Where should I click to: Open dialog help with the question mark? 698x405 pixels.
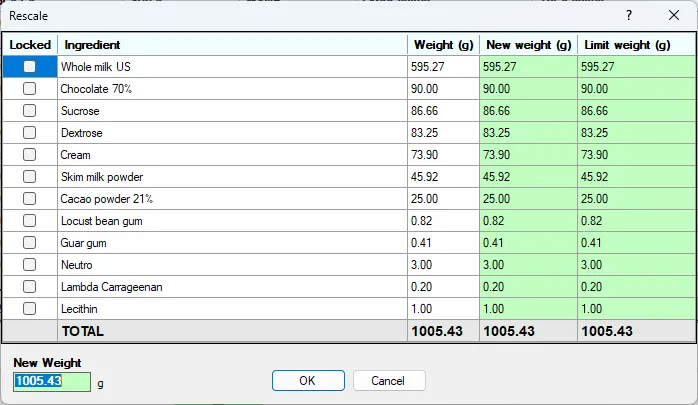pyautogui.click(x=629, y=16)
